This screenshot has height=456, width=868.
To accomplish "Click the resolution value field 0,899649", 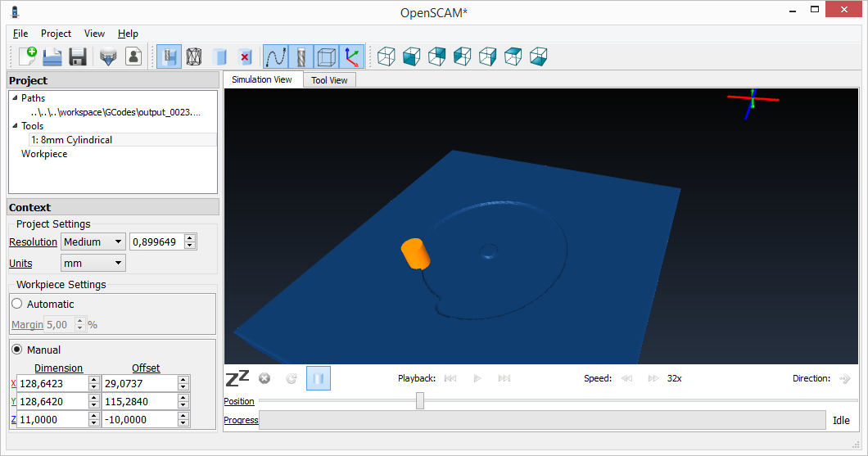I will 157,242.
